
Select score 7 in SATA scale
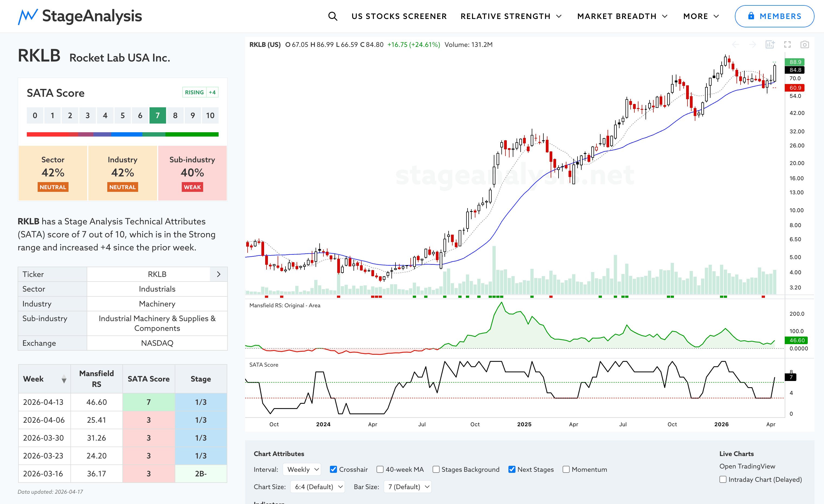pyautogui.click(x=157, y=115)
